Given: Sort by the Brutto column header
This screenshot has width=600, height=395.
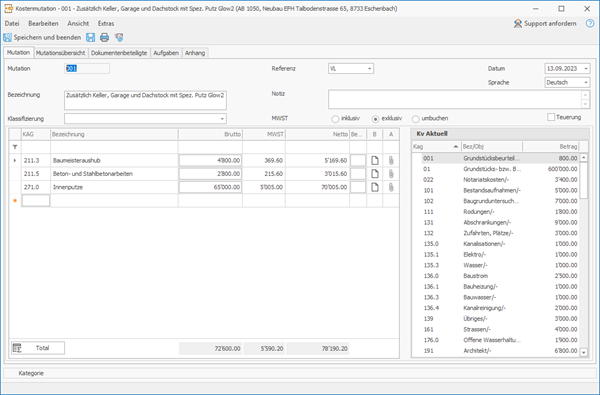Looking at the screenshot, I should coord(210,134).
